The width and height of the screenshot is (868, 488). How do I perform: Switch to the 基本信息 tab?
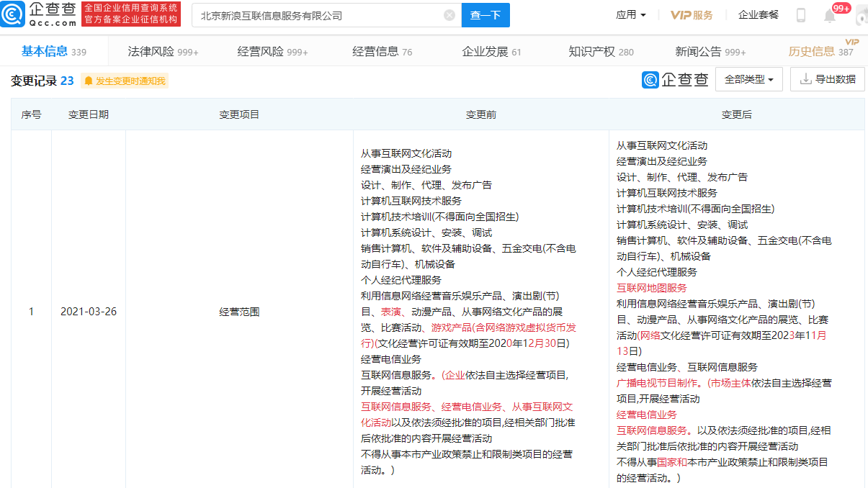click(x=54, y=51)
